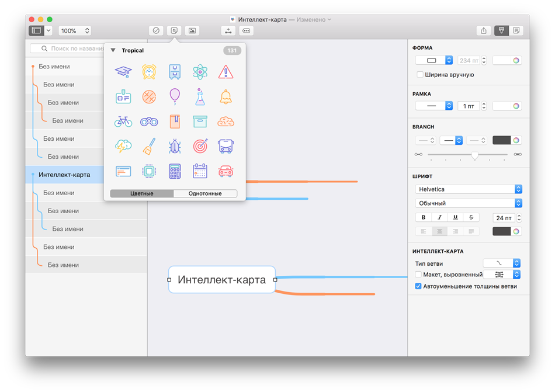Screen dimensions: 555x392
Task: Apply bold text formatting button
Action: pyautogui.click(x=424, y=217)
